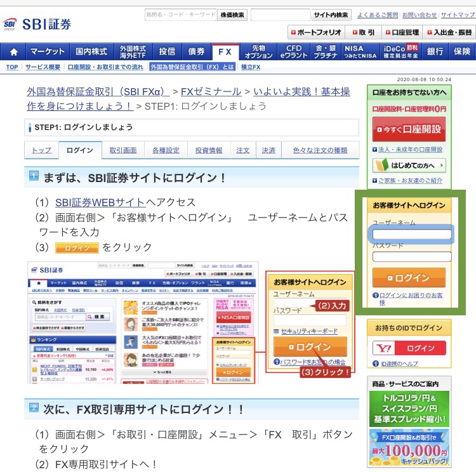This screenshot has height=472, width=476.
Task: Open 取引 button in the top bar
Action: coord(364,32)
